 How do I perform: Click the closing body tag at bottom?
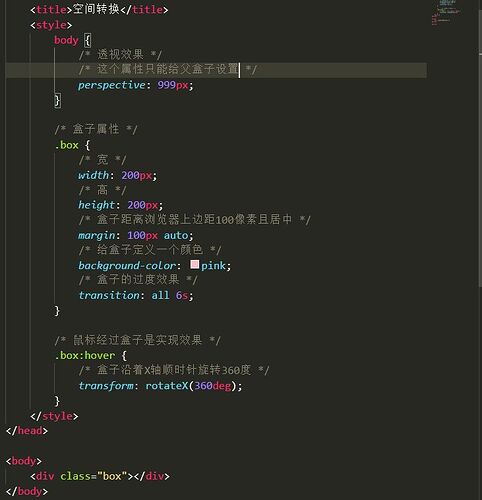tap(27, 491)
